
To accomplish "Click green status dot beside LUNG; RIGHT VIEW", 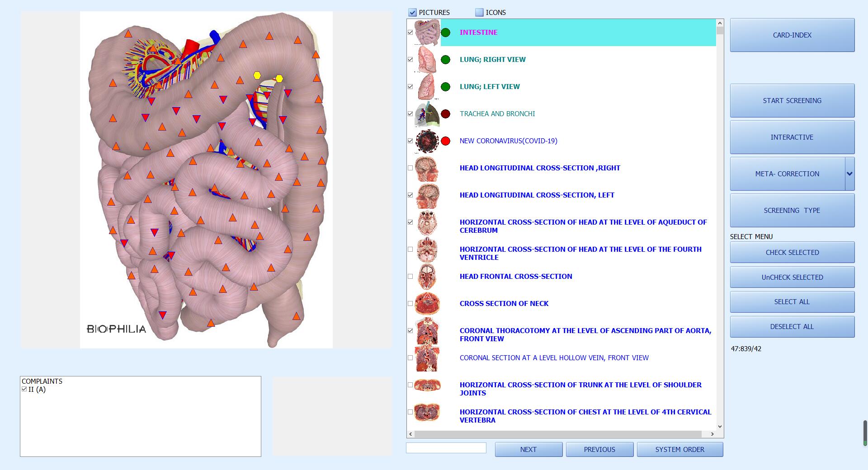I will pos(445,60).
